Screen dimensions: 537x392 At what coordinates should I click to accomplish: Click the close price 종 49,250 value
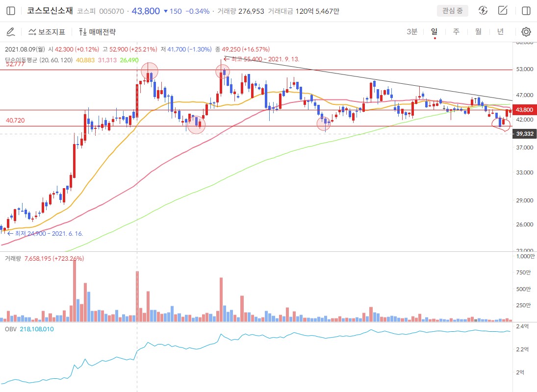(x=242, y=49)
